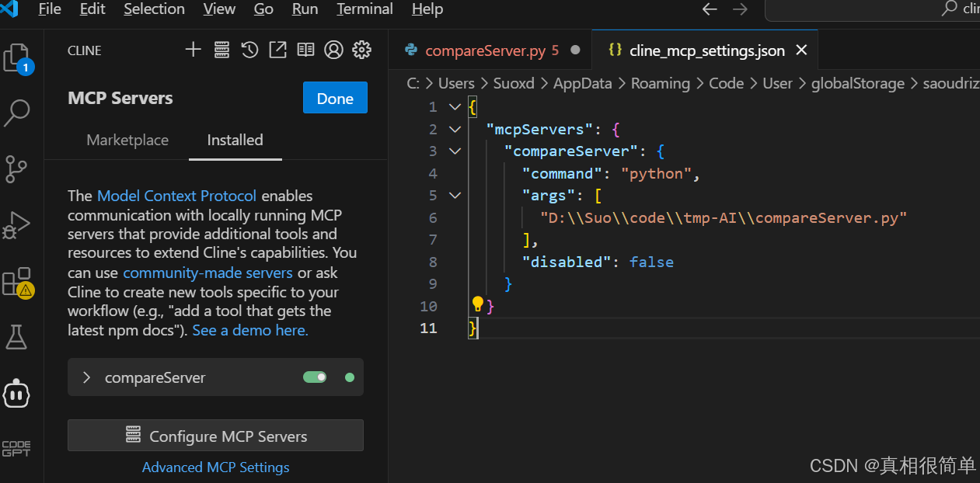The width and height of the screenshot is (980, 483).
Task: Click Configure MCP Servers button
Action: (x=215, y=436)
